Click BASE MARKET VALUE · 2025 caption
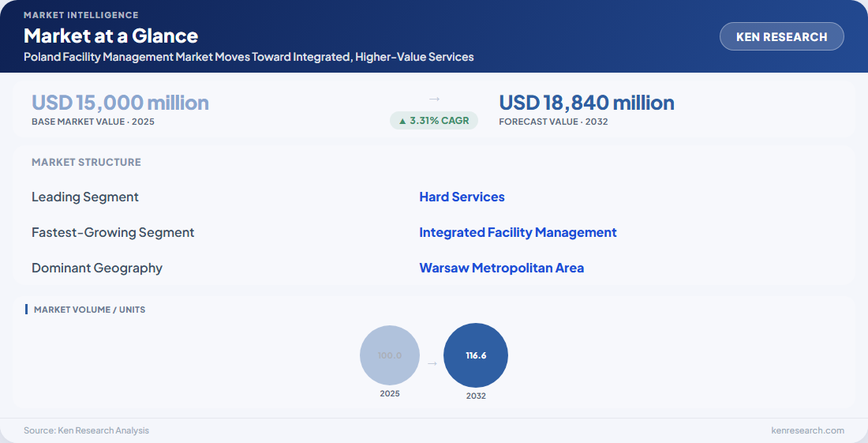 93,122
